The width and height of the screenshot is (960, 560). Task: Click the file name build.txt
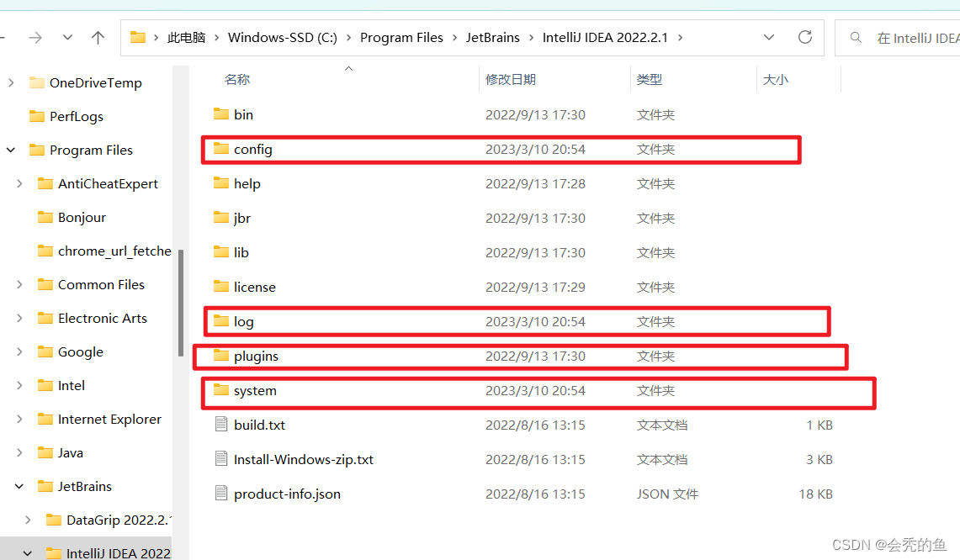(x=260, y=425)
